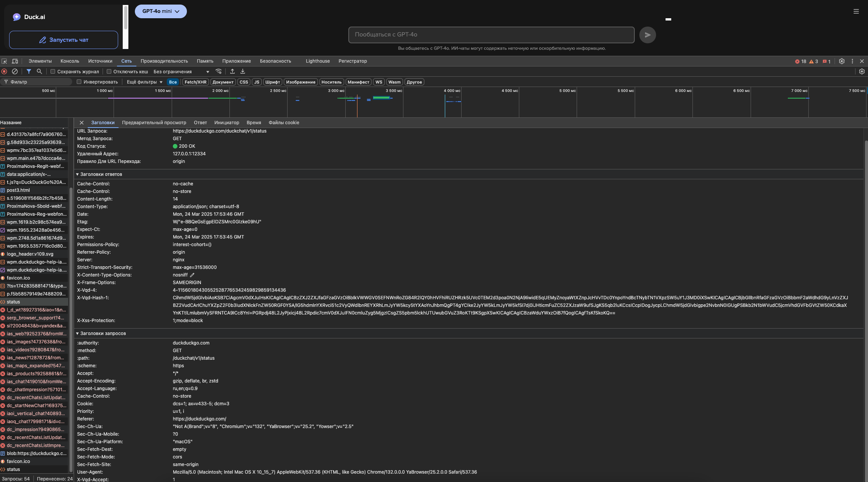
Task: Filter requests by Fetch/XHR
Action: pos(196,82)
